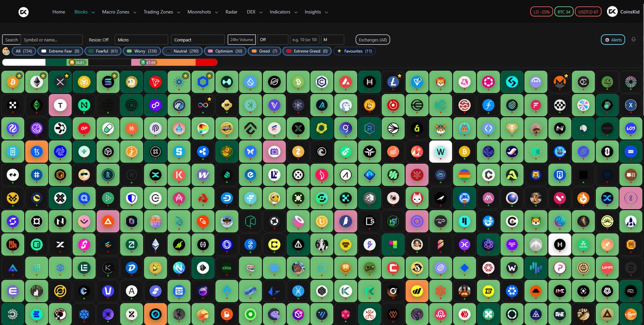The width and height of the screenshot is (644, 325).
Task: Open the M unit dropdown
Action: coord(333,40)
